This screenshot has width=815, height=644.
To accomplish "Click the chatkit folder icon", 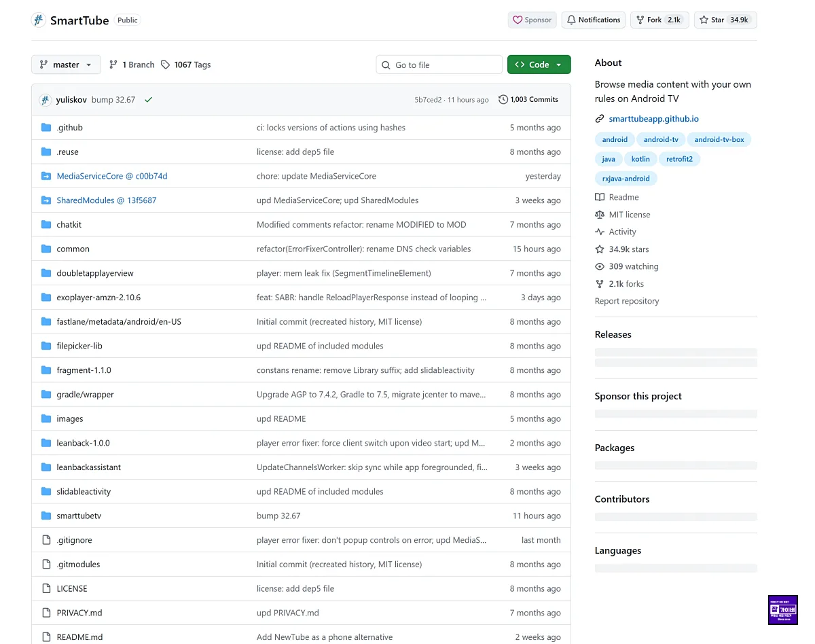I will (x=46, y=225).
